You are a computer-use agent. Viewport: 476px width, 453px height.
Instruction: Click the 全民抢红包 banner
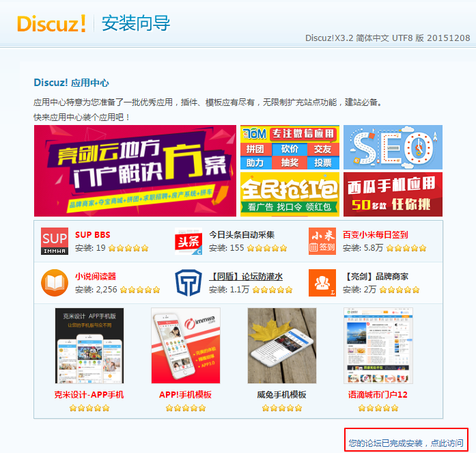click(290, 194)
